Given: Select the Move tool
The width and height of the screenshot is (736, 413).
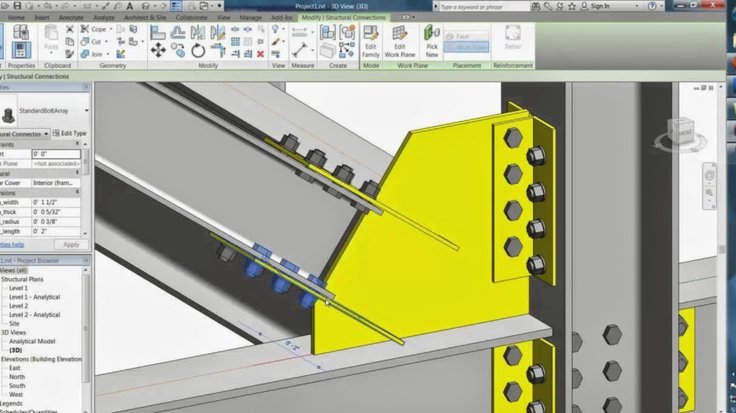Looking at the screenshot, I should click(x=158, y=50).
